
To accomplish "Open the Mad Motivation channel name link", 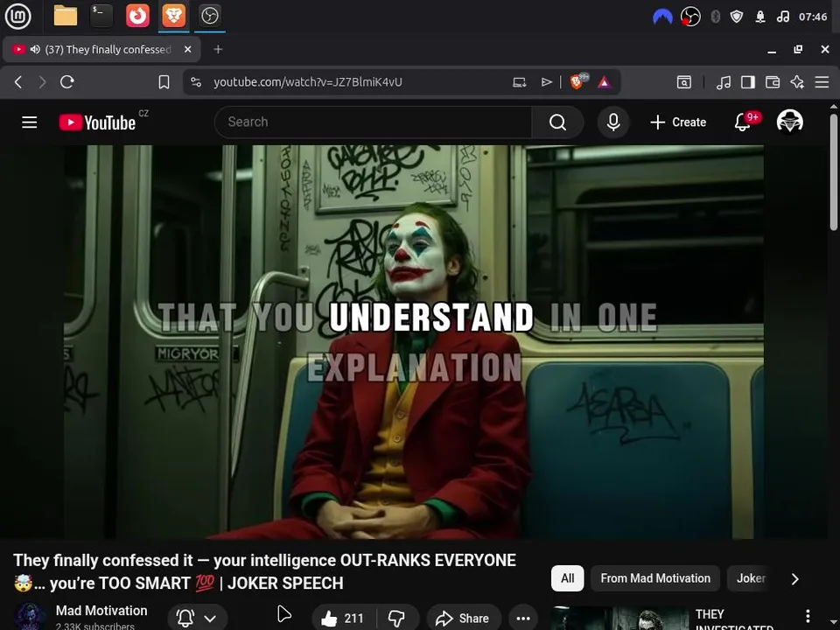I will [101, 611].
